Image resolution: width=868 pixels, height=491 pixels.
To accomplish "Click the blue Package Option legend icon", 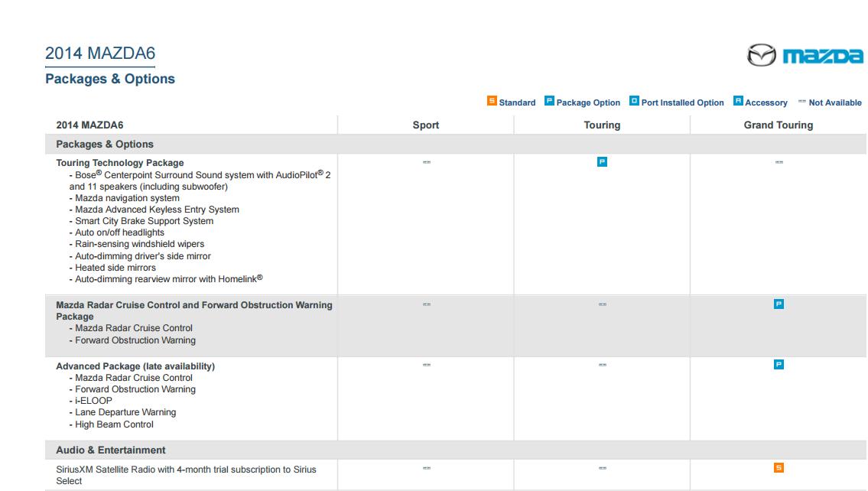I will click(549, 101).
